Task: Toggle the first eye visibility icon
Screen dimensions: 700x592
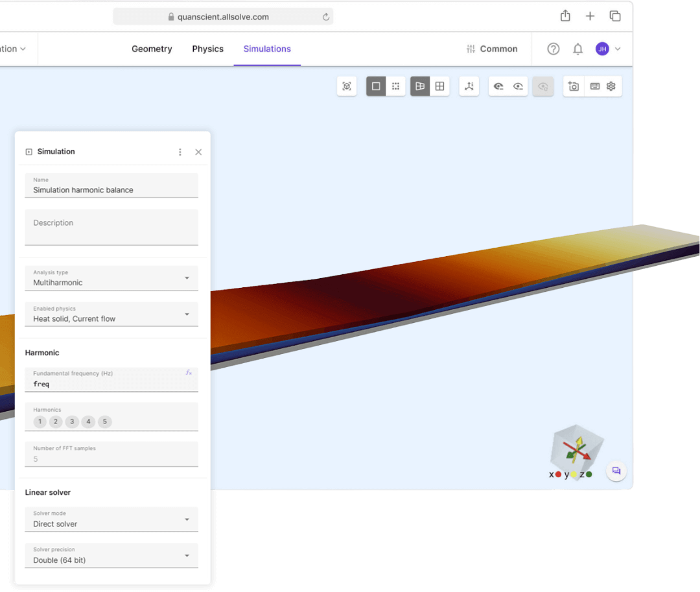Action: click(498, 86)
